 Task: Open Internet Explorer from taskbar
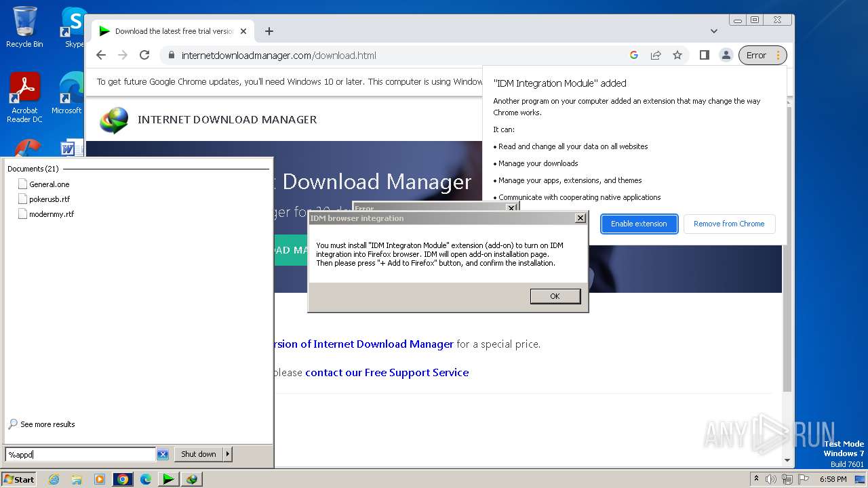[54, 479]
